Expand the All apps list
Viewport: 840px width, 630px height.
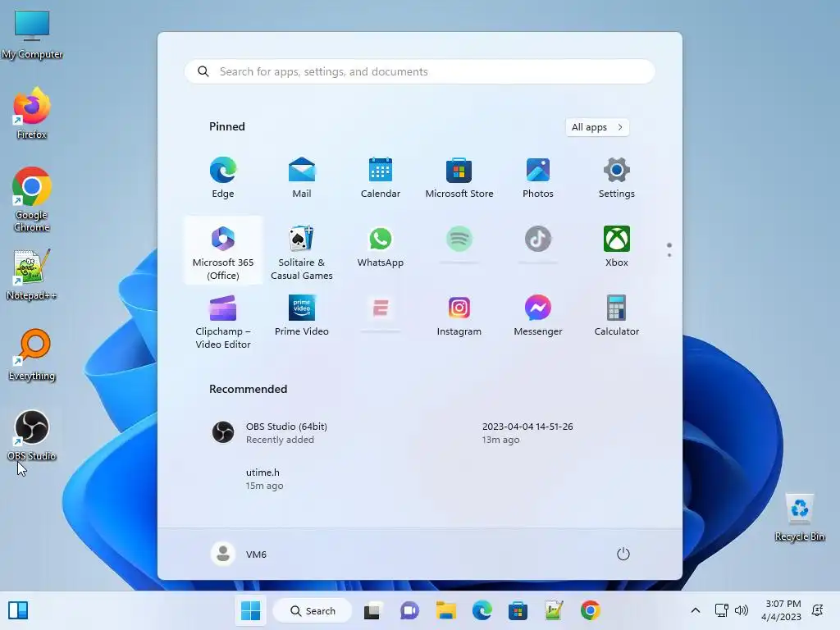click(x=597, y=127)
